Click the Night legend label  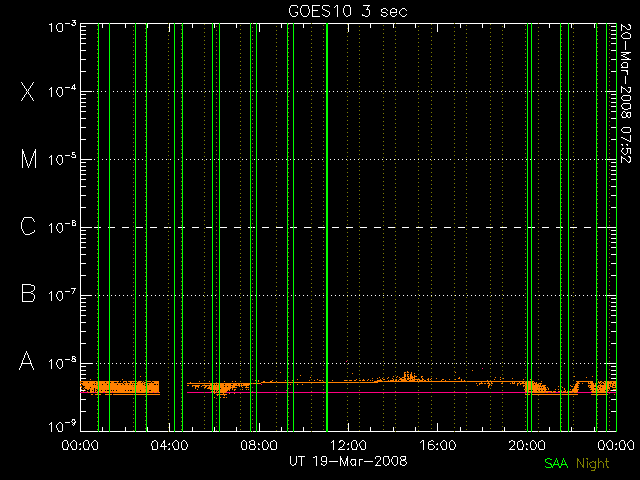[593, 464]
